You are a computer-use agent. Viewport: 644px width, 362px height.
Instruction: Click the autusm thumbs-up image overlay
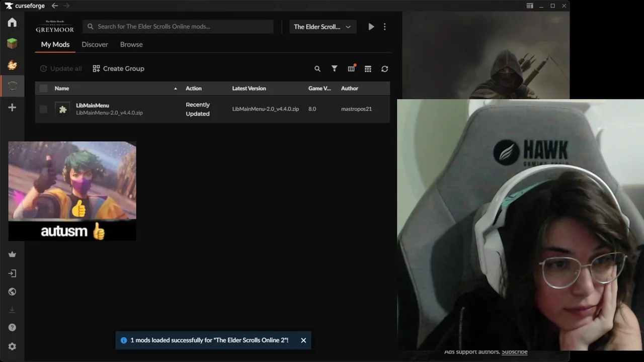pos(72,191)
